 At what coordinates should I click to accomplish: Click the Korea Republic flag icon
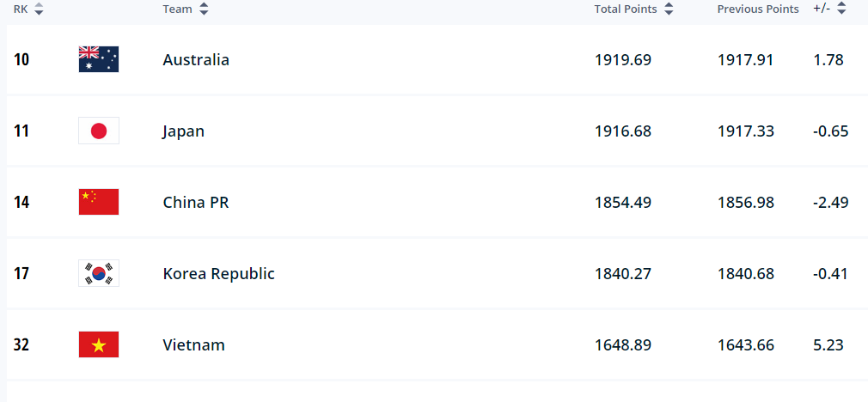pos(99,273)
